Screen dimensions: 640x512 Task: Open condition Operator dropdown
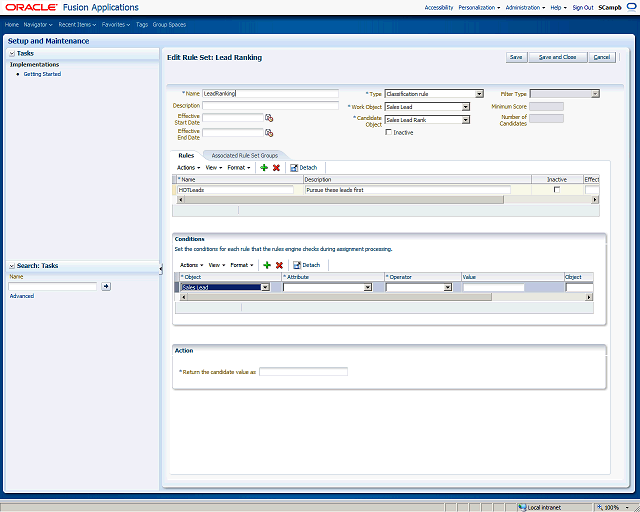point(448,287)
